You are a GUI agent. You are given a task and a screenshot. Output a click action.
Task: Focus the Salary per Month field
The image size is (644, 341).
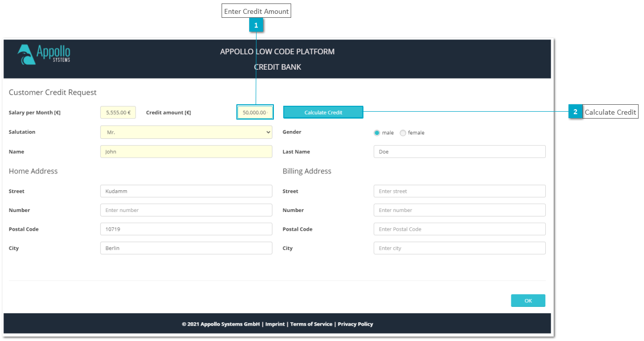118,113
